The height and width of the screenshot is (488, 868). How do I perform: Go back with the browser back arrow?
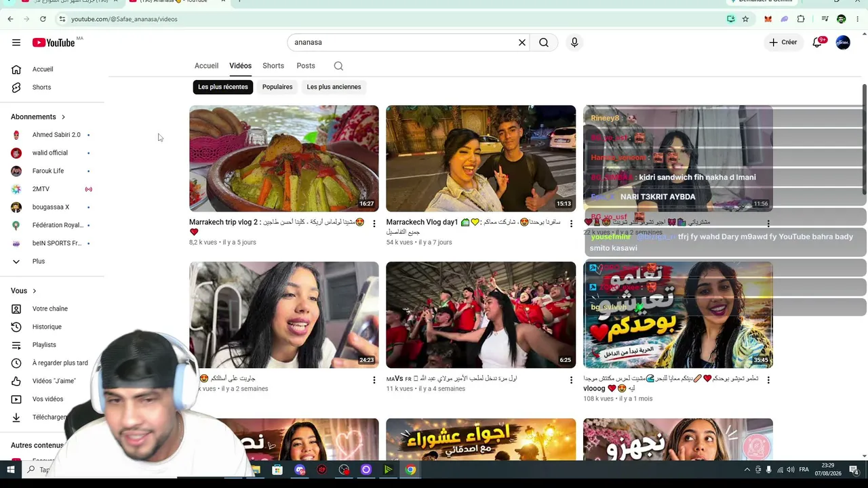10,19
